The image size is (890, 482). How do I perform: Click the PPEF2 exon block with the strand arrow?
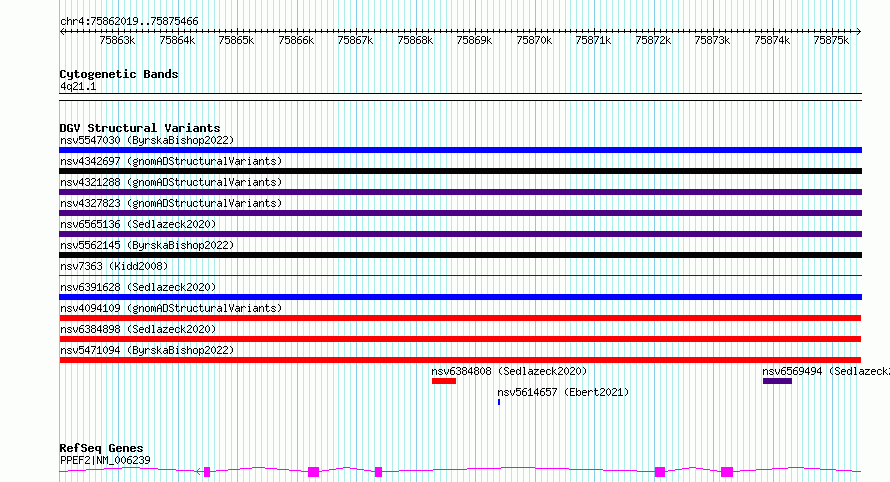click(207, 472)
